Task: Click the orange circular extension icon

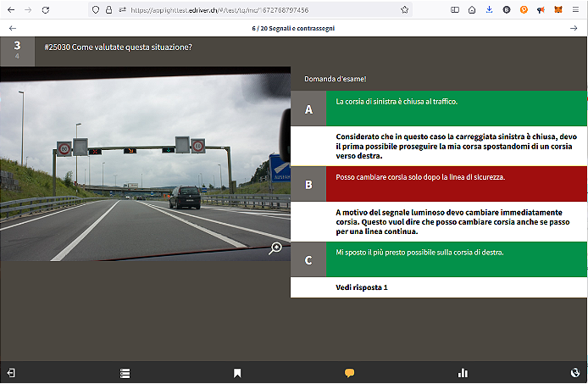Action: pos(524,10)
